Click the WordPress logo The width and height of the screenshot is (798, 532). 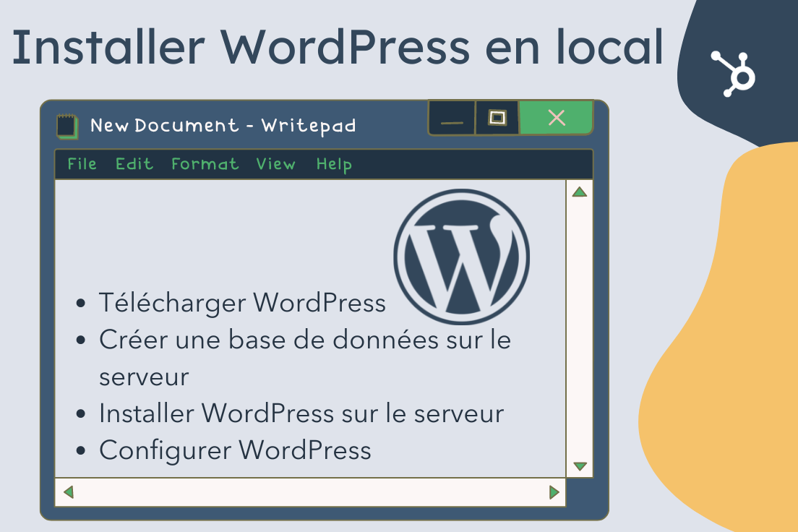[x=462, y=257]
